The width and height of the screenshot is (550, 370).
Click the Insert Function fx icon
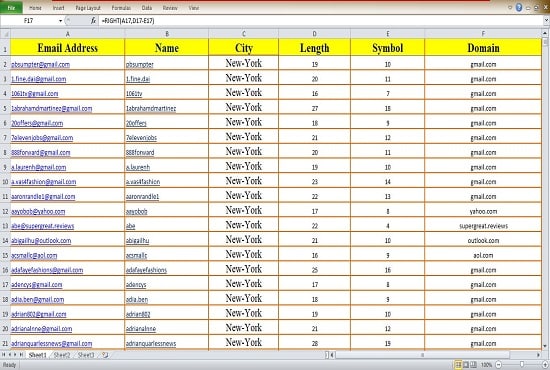click(93, 21)
